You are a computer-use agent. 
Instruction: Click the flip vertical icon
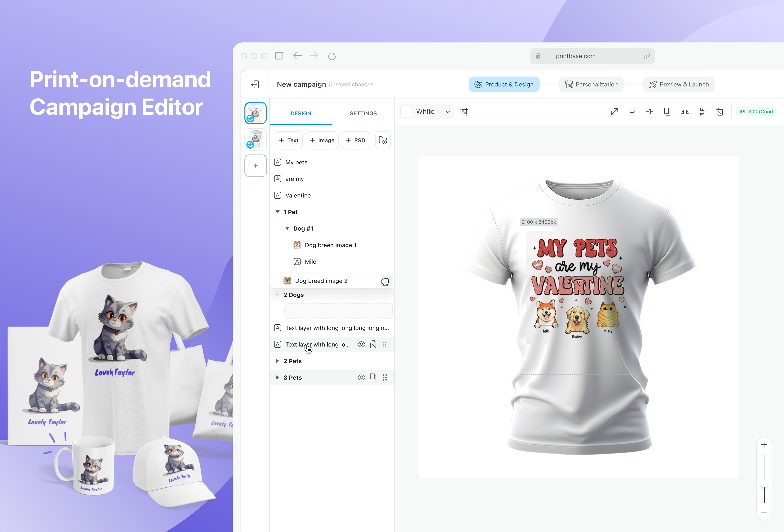click(702, 112)
